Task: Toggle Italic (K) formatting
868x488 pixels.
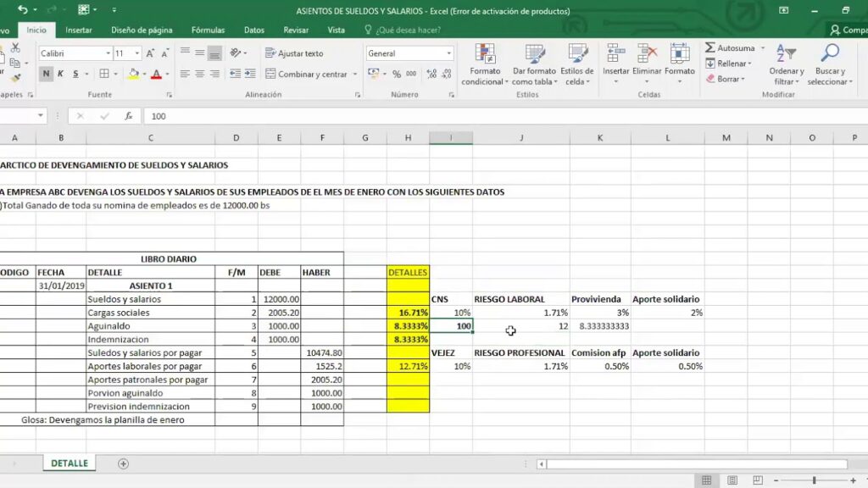Action: point(60,74)
